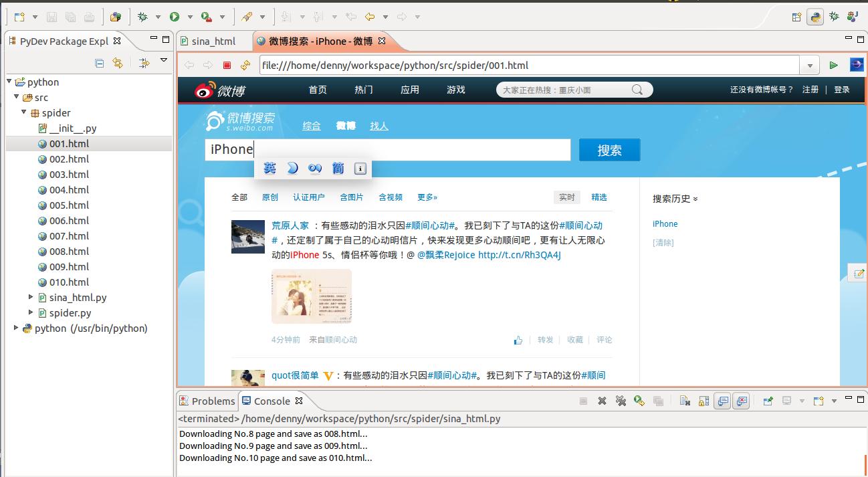Collapse the spider package node
The image size is (868, 477).
(x=24, y=112)
